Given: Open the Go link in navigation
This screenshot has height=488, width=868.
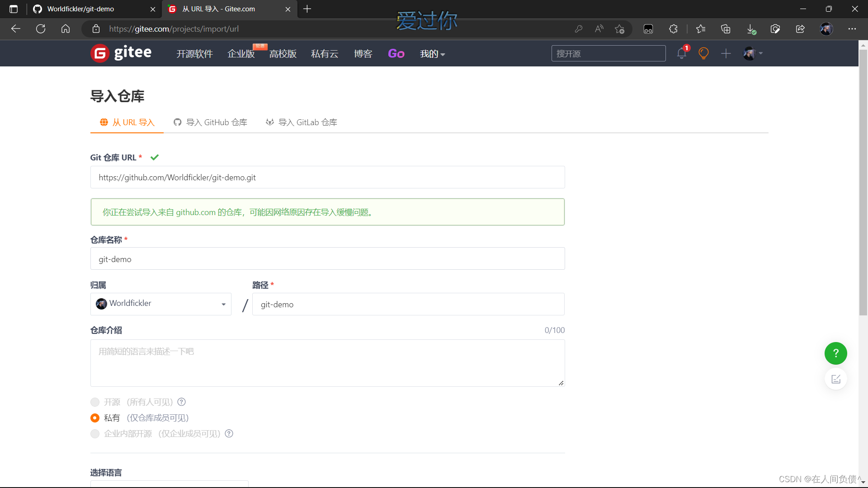Looking at the screenshot, I should 396,54.
